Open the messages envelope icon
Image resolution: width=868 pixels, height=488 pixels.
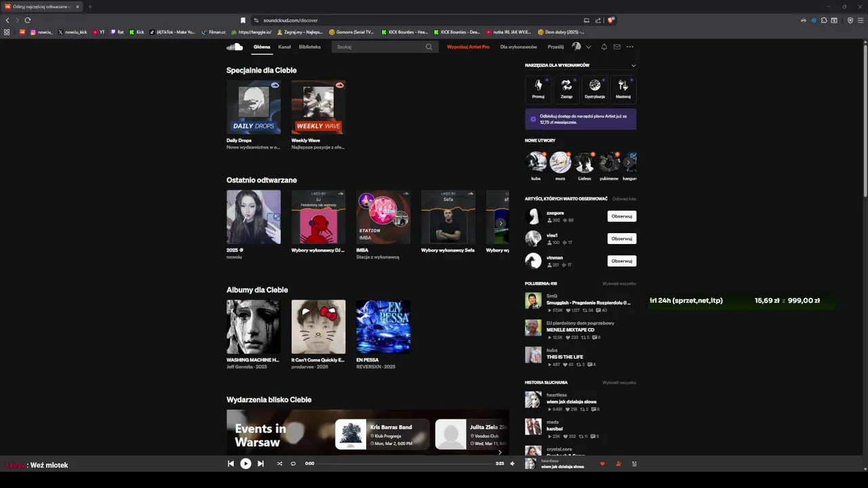[617, 47]
